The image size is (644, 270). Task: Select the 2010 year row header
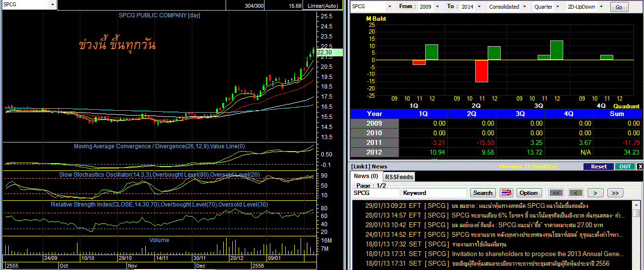point(375,133)
